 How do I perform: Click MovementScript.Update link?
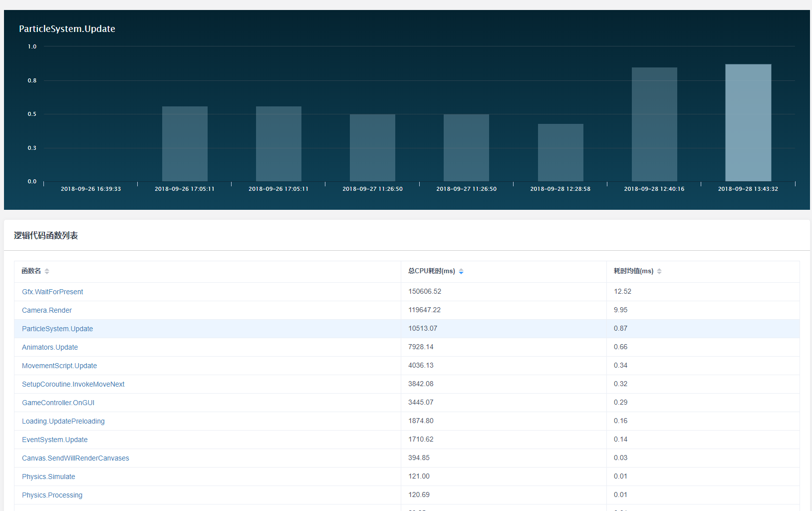coord(59,366)
